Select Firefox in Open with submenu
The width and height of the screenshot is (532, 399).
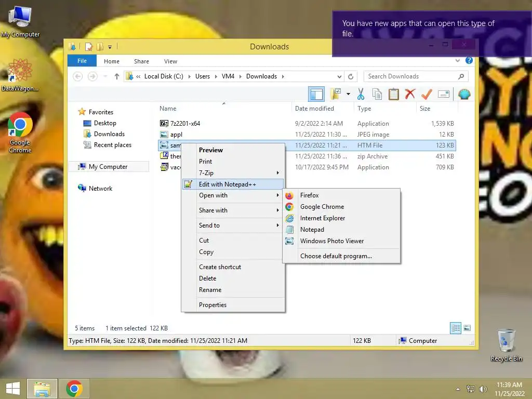tap(341, 195)
